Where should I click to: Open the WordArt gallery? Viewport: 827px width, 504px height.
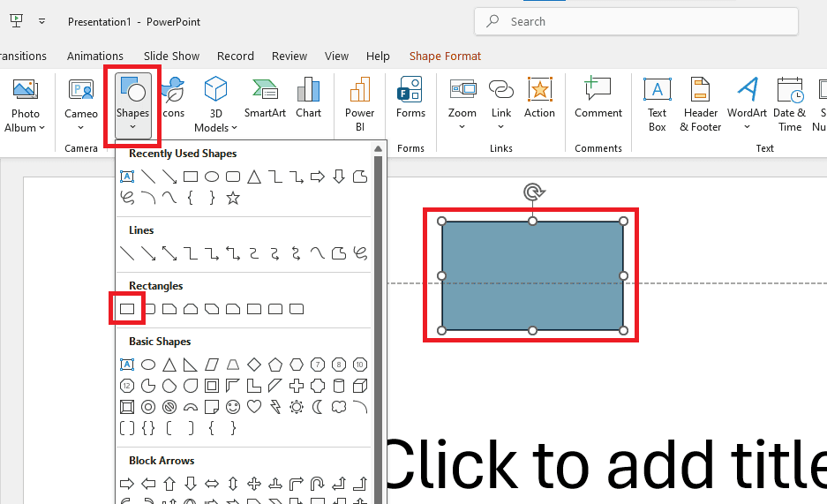point(747,104)
